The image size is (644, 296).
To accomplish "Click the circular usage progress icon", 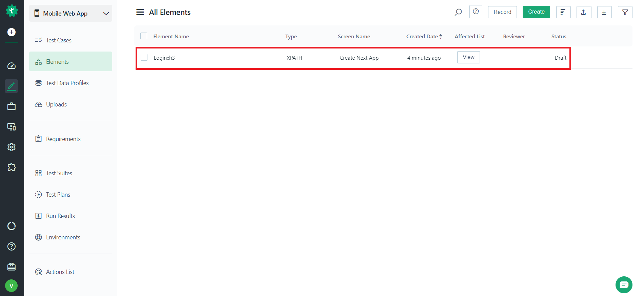I will (x=12, y=226).
